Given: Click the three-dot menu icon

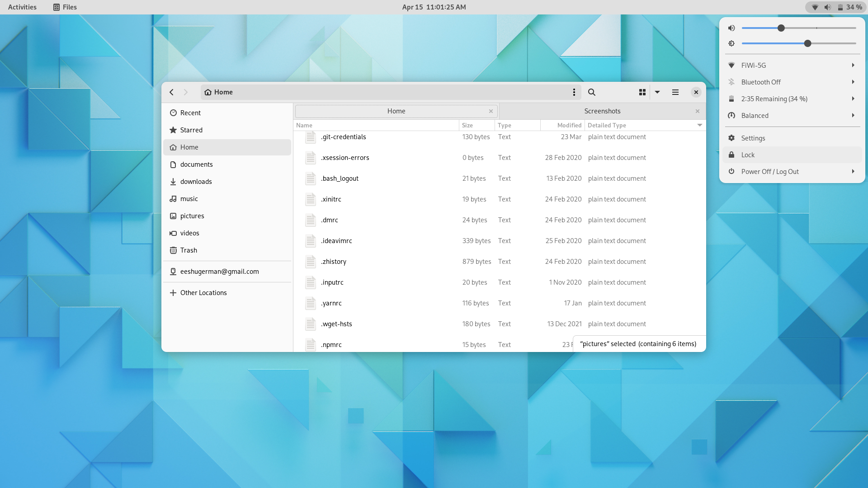Looking at the screenshot, I should 574,92.
